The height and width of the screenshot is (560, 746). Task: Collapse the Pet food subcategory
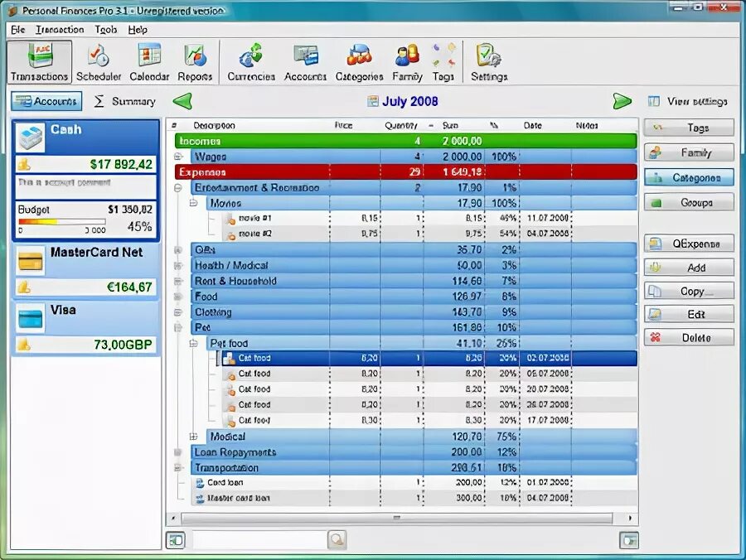[x=194, y=343]
